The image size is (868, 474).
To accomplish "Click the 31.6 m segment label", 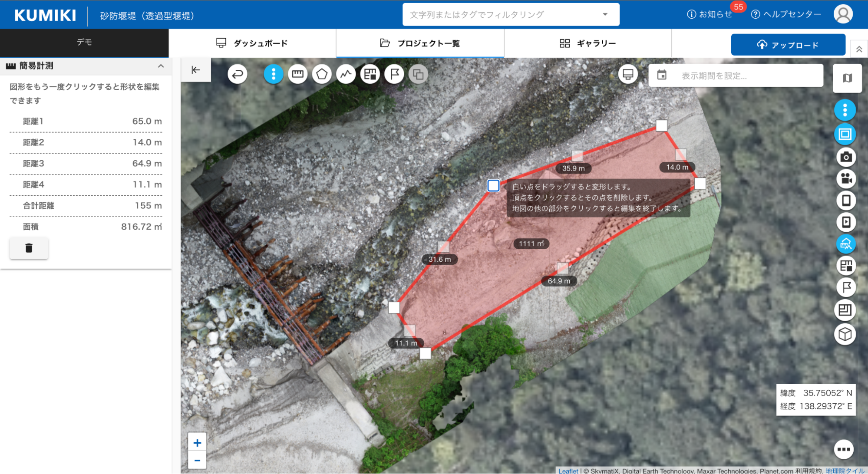I will click(439, 260).
